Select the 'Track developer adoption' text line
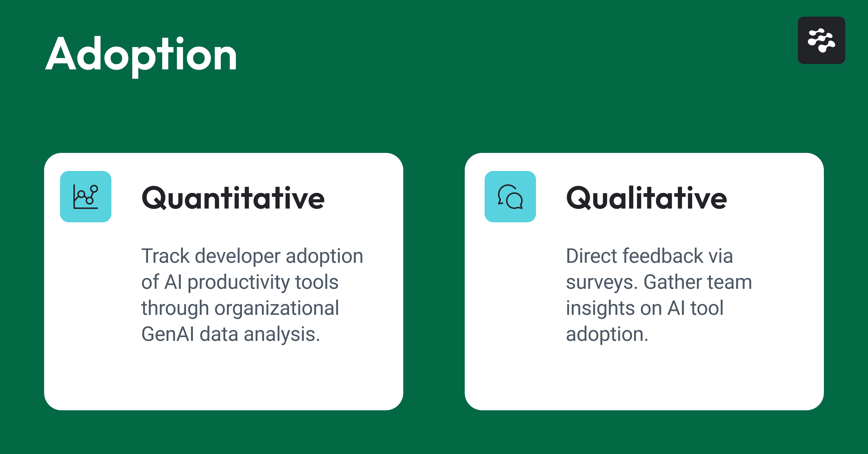 point(252,256)
